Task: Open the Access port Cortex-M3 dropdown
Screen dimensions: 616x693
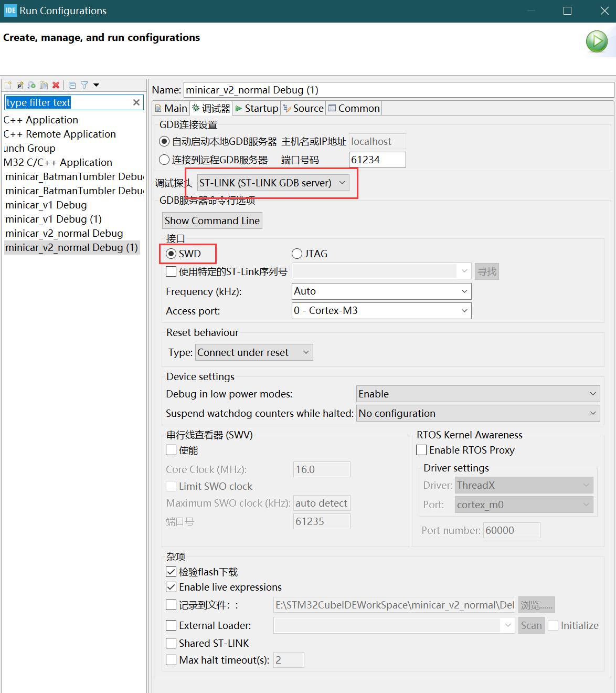Action: click(381, 310)
